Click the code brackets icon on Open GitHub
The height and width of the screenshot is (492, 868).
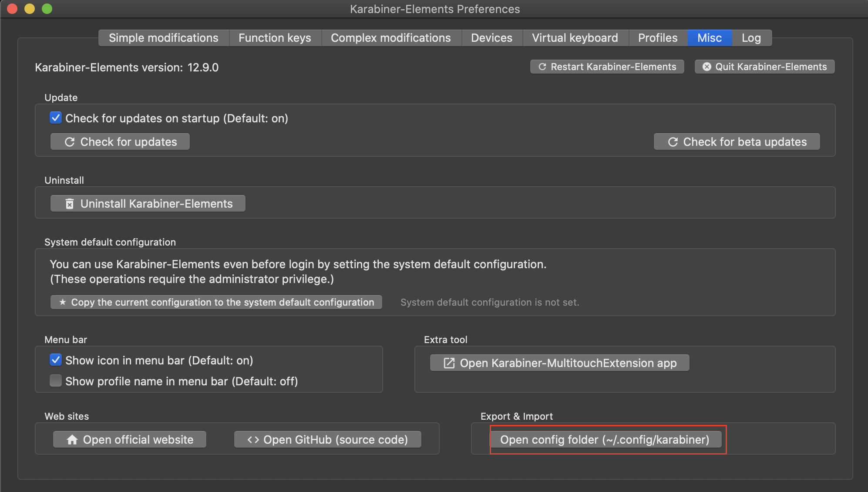click(x=253, y=440)
